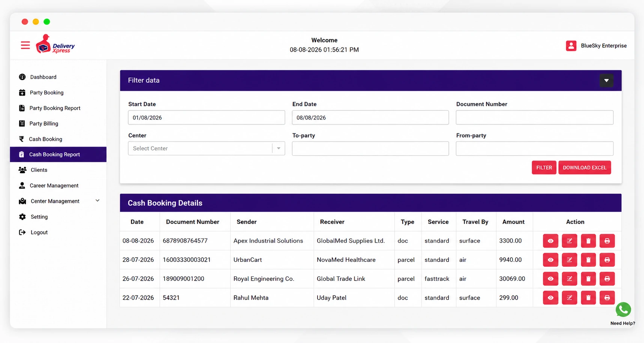View the UrbanCart booking details
The width and height of the screenshot is (644, 343).
click(550, 260)
